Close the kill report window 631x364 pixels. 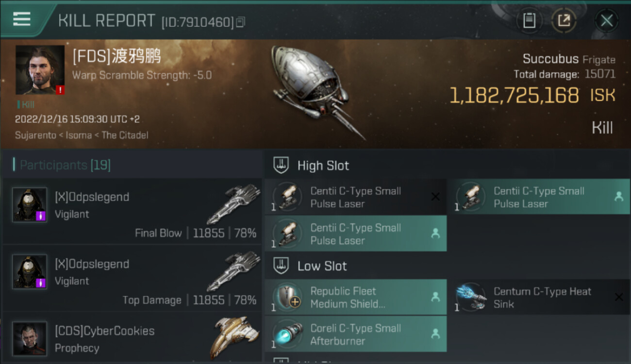[x=607, y=20]
